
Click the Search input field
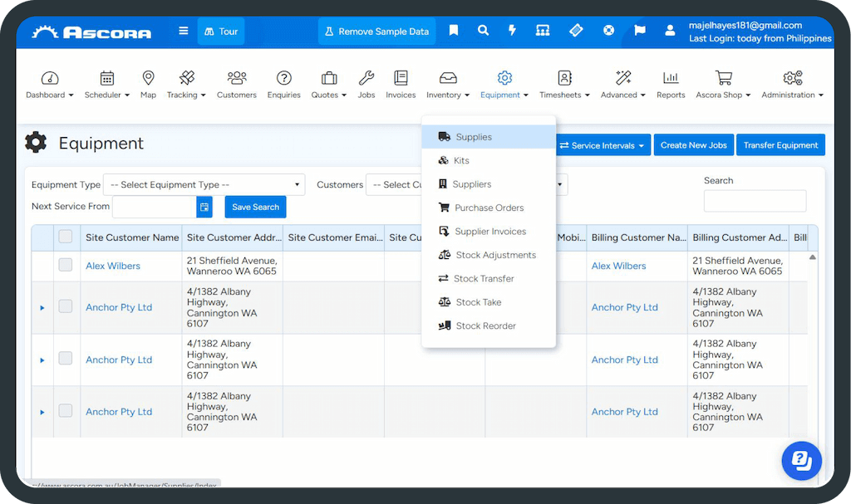[755, 201]
